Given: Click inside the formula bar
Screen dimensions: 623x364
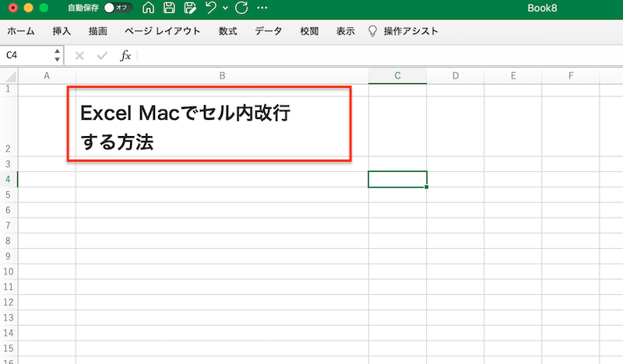Looking at the screenshot, I should click(x=379, y=55).
